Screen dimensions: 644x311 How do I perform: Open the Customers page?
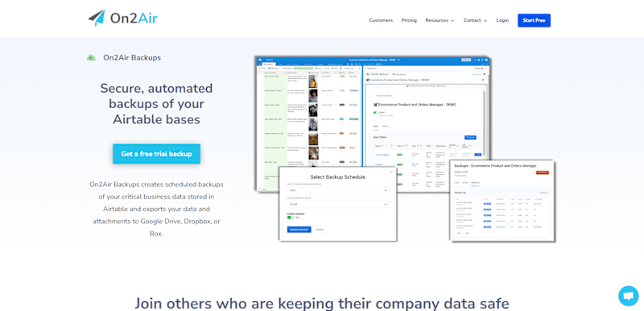point(381,20)
